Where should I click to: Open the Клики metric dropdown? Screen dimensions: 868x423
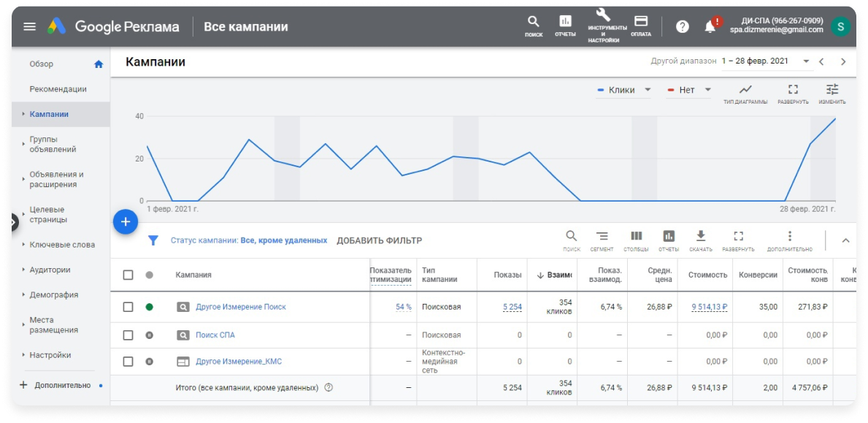click(624, 90)
